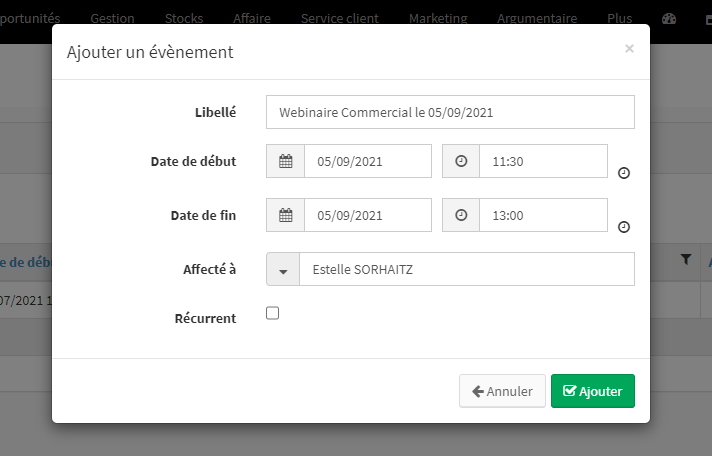This screenshot has height=456, width=712.
Task: Click the start time field 11:30
Action: [543, 161]
